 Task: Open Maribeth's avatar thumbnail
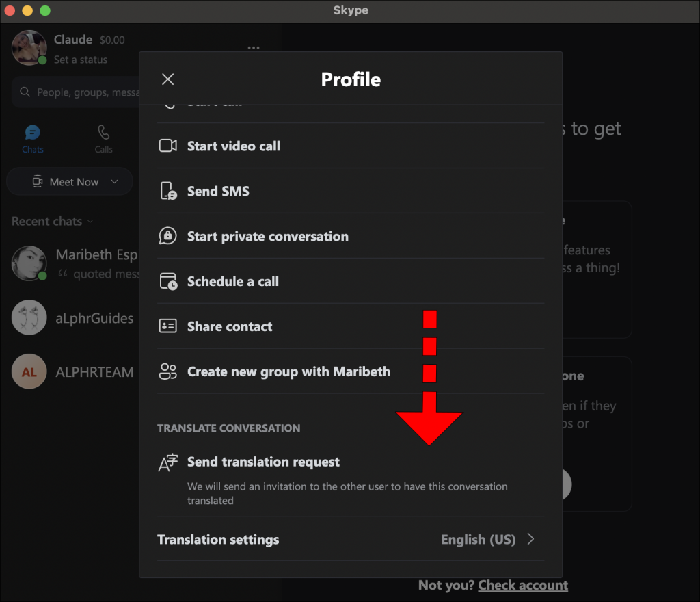pos(29,263)
